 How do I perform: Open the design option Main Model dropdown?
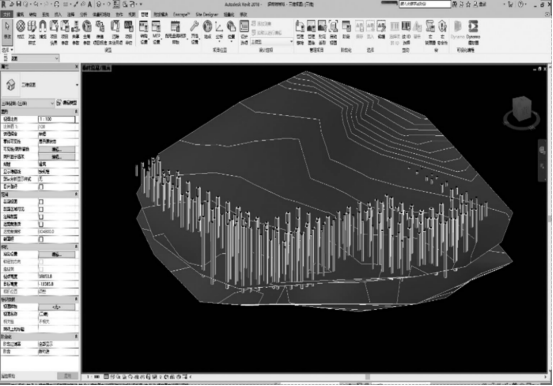click(x=272, y=42)
